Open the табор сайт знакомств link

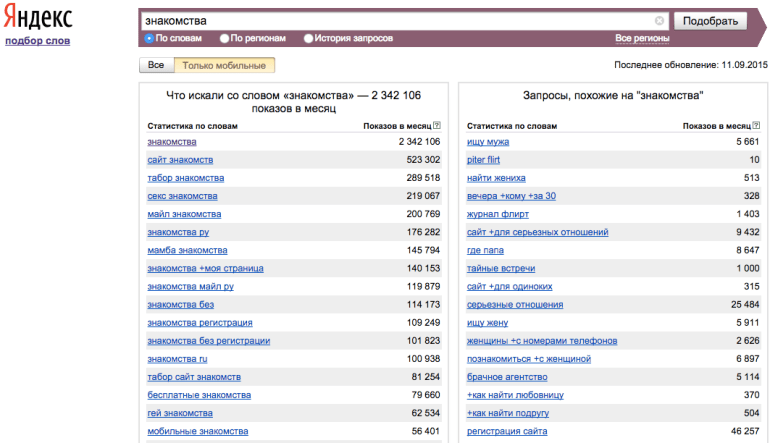194,377
